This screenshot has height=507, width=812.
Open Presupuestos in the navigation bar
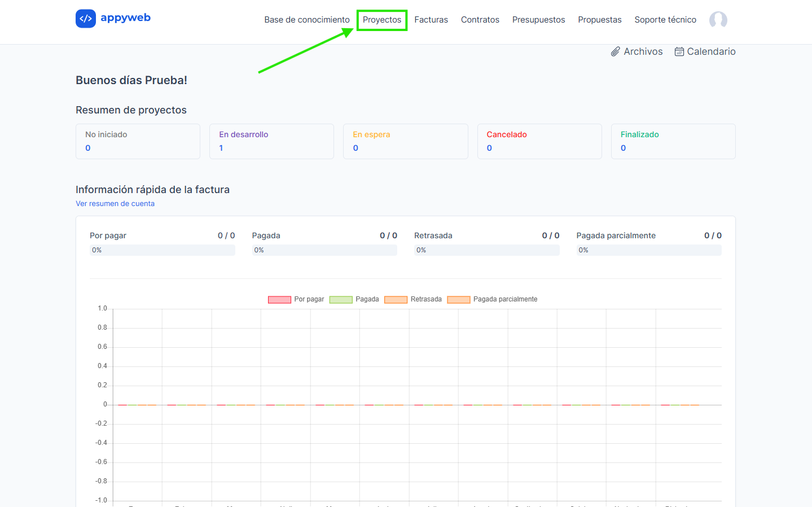(538, 20)
